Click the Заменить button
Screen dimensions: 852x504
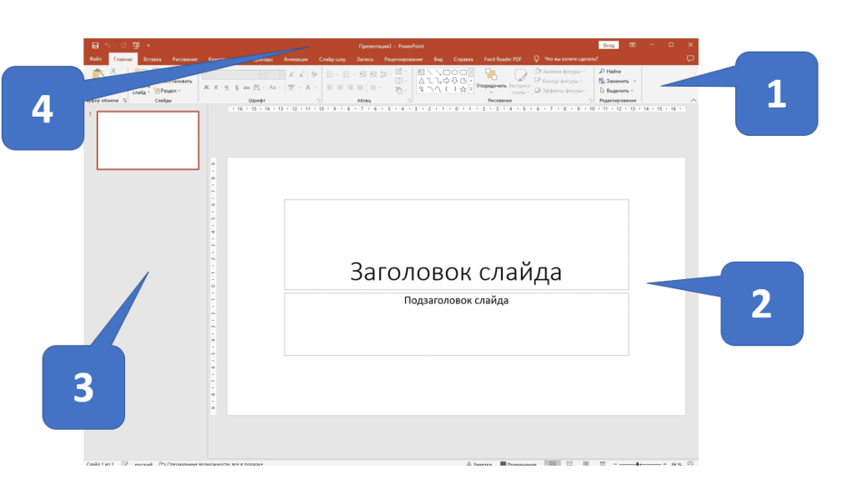[617, 81]
